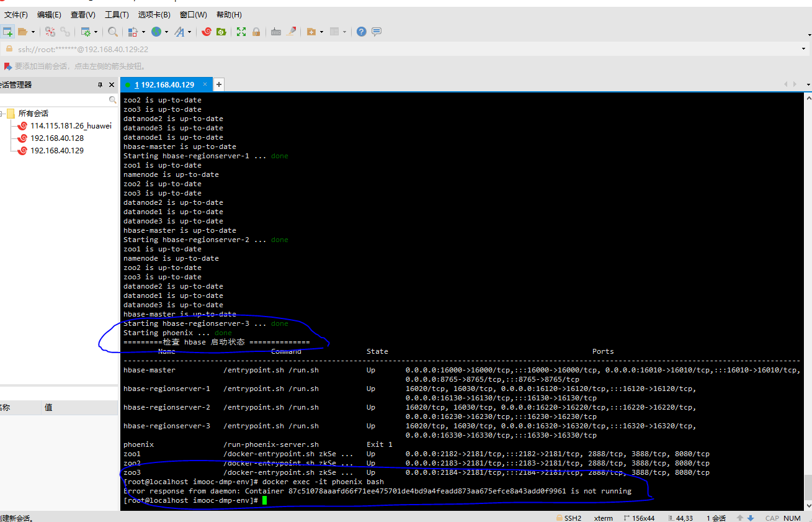Expand the pane layout dropdown arrow
This screenshot has width=812, height=522.
coord(344,32)
